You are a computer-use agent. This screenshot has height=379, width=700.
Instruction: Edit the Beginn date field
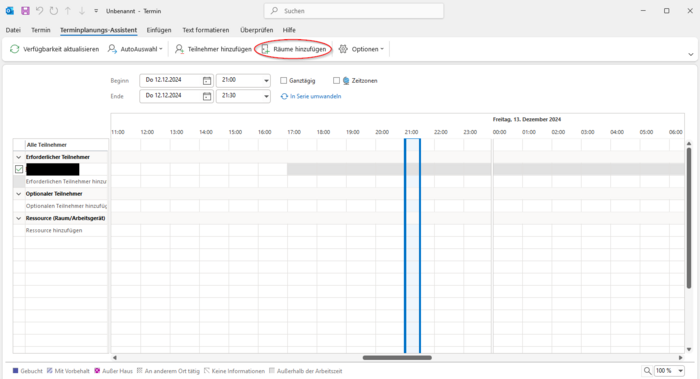tap(170, 80)
